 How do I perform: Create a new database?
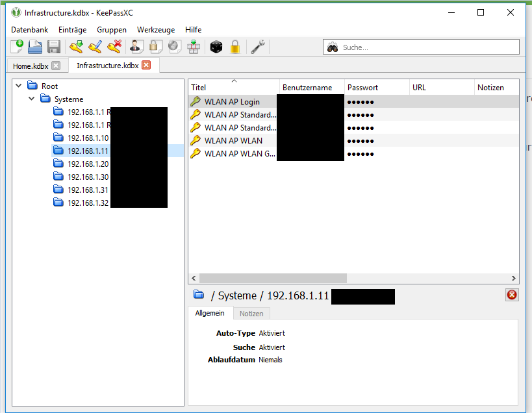[16, 46]
